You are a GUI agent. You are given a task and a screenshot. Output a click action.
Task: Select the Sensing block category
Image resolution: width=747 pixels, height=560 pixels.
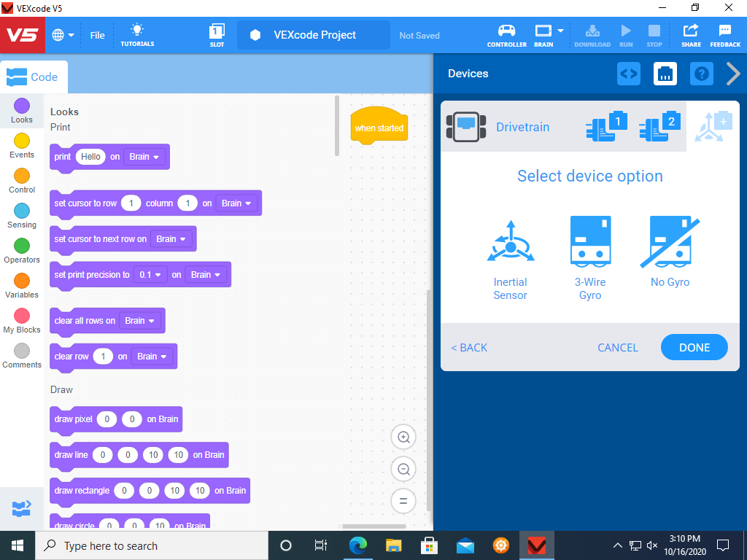(x=22, y=216)
